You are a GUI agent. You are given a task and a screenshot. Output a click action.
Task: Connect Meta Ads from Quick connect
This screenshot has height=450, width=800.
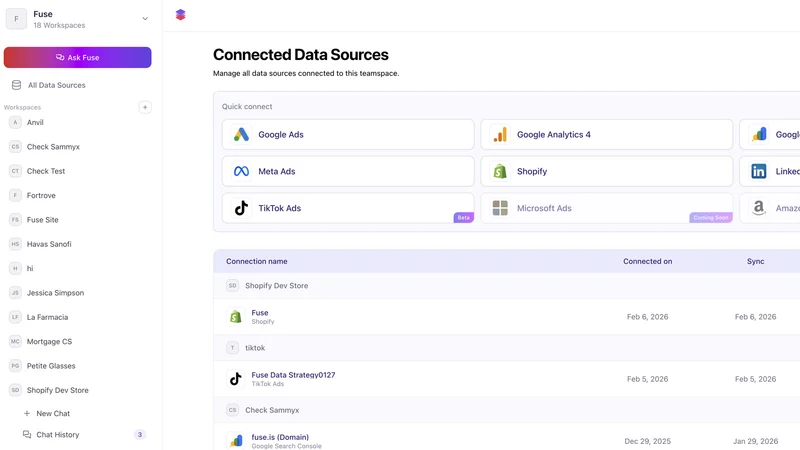click(348, 171)
